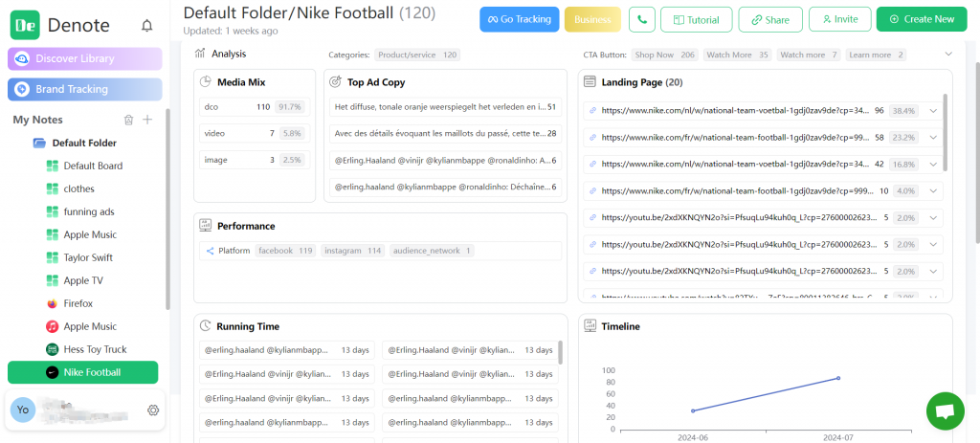Image resolution: width=980 pixels, height=443 pixels.
Task: Click link icon of first nike.com/nl landing page
Action: click(593, 111)
